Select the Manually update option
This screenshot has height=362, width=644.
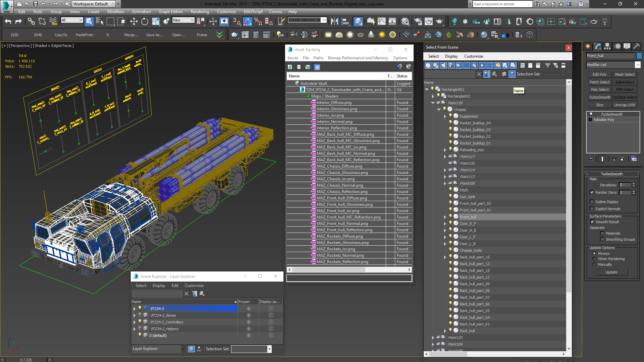(x=594, y=264)
